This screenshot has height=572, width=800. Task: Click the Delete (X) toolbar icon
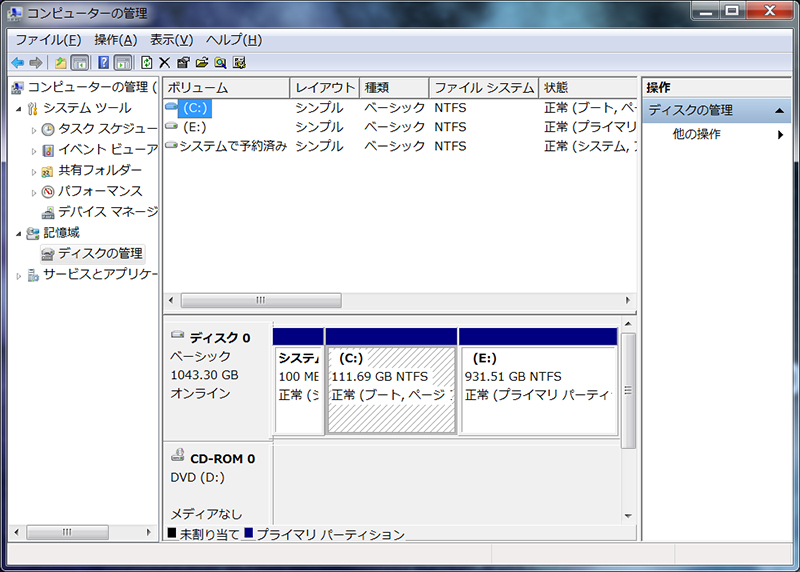(x=165, y=62)
